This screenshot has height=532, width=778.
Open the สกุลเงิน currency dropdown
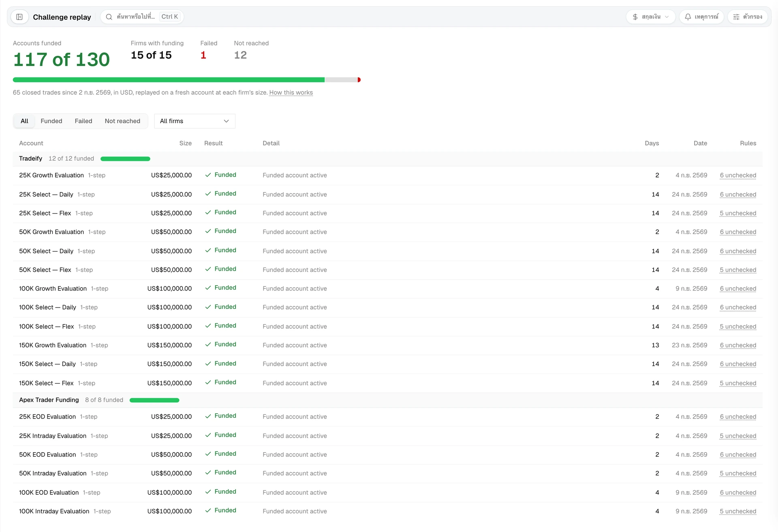tap(650, 17)
